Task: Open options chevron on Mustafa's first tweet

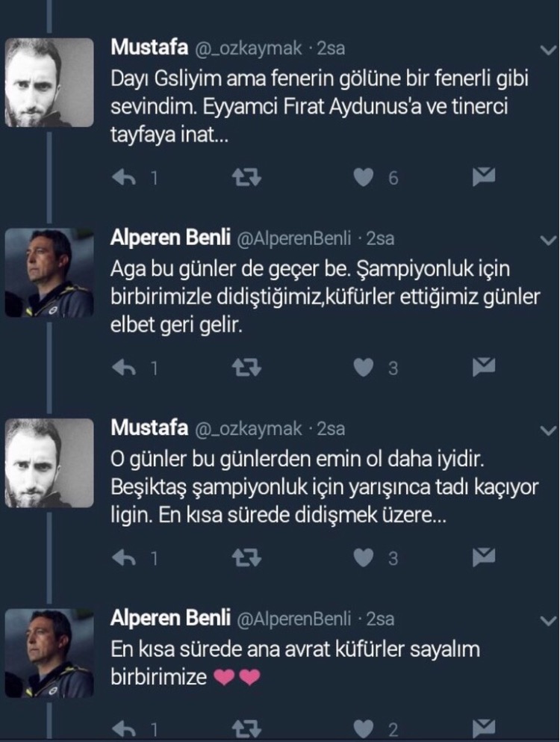Action: tap(547, 49)
